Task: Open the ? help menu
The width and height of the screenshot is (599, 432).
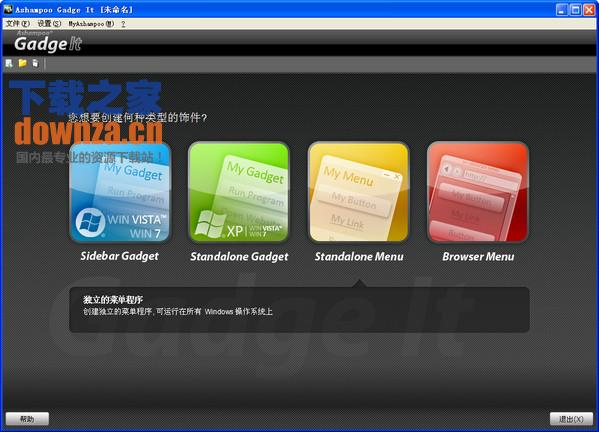Action: pyautogui.click(x=123, y=24)
